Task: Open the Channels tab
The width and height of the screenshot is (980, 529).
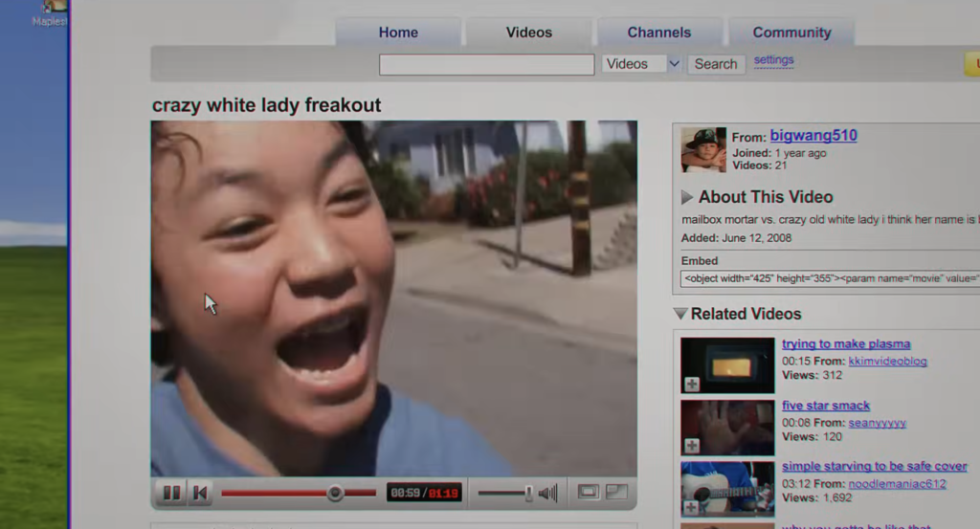Action: [x=659, y=33]
